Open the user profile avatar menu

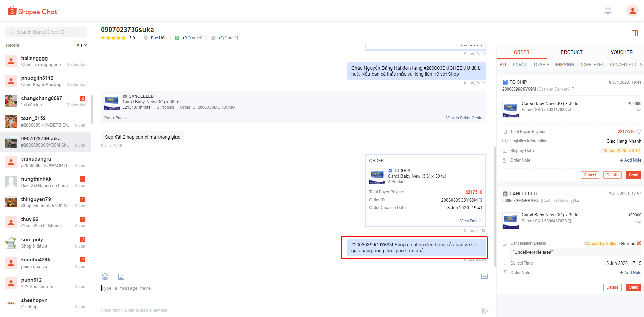pyautogui.click(x=632, y=11)
